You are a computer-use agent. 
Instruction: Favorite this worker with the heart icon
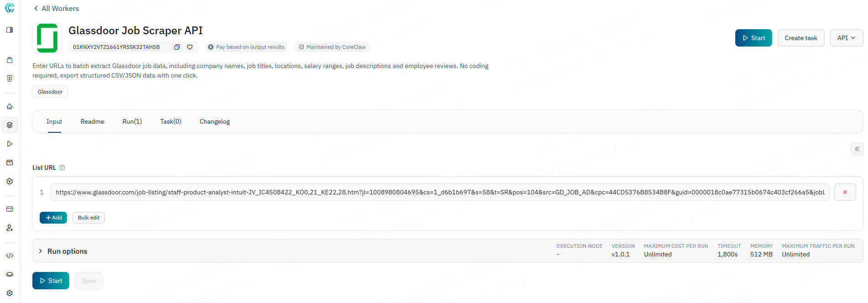coord(190,47)
